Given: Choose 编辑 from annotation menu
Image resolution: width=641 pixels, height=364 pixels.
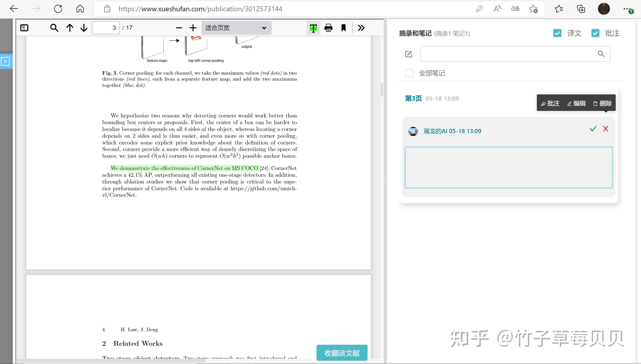Looking at the screenshot, I should click(576, 103).
